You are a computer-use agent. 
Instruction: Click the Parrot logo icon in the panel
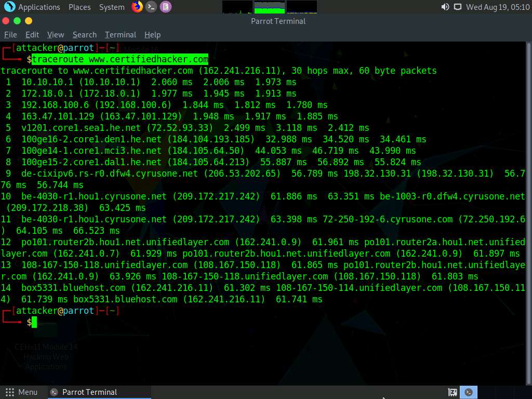pyautogui.click(x=9, y=6)
